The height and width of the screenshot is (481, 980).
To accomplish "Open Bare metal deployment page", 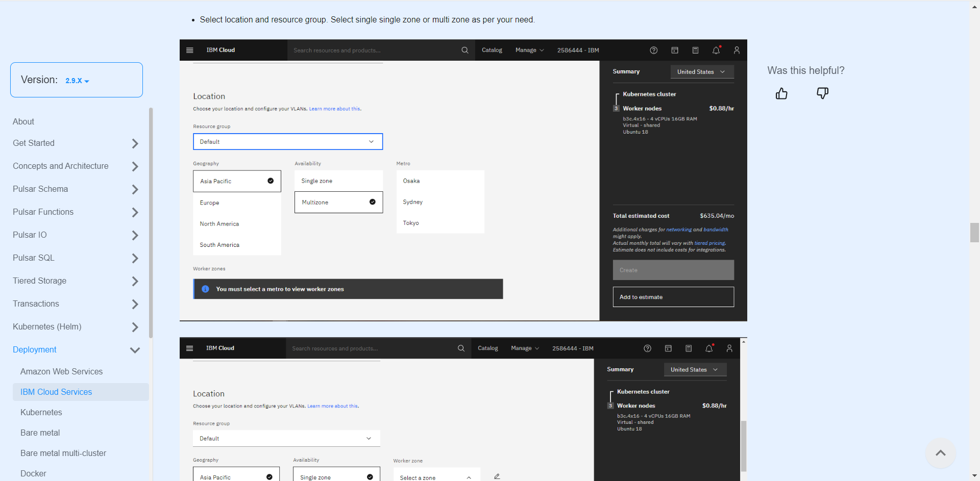I will (x=40, y=433).
